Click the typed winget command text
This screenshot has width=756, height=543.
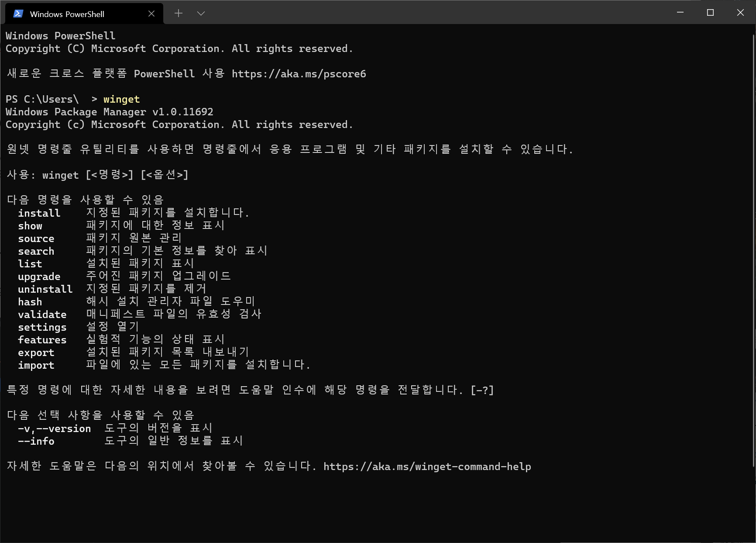[122, 100]
